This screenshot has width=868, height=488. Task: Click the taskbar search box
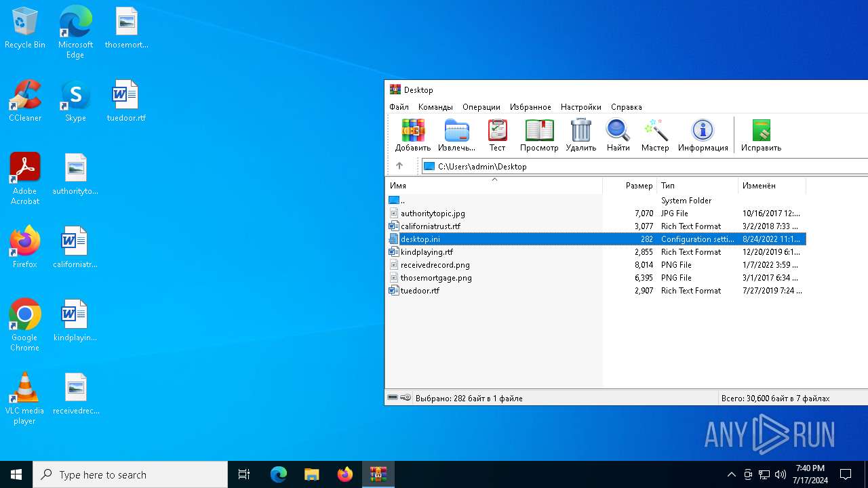(x=130, y=474)
